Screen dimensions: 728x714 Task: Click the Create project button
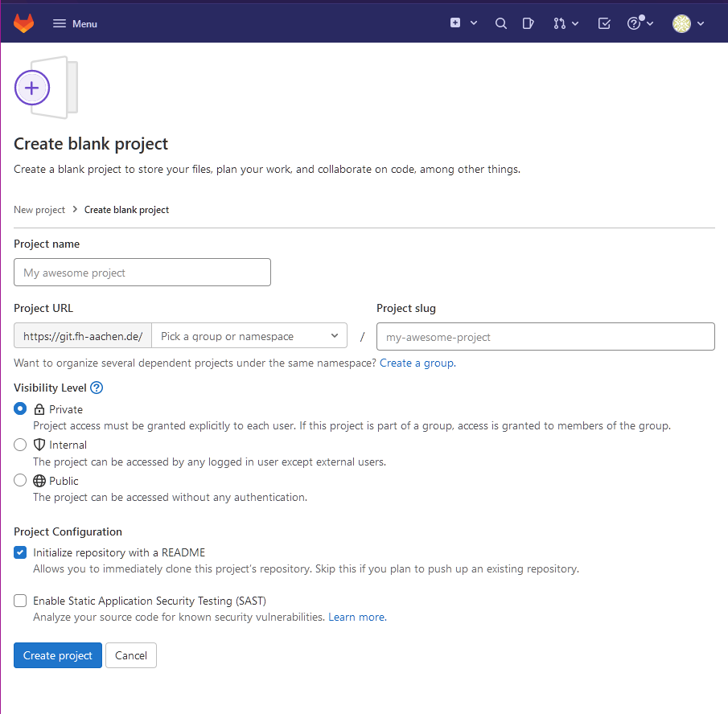coord(57,654)
